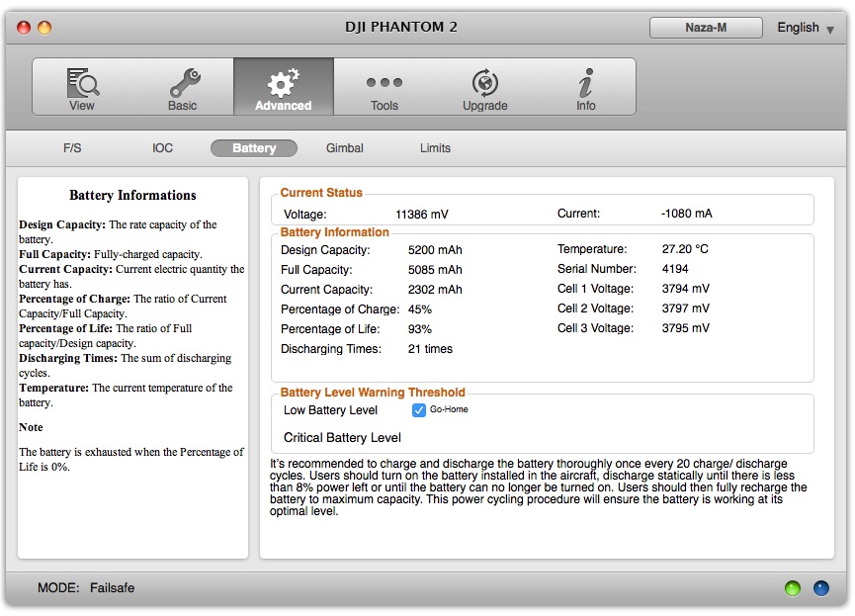The height and width of the screenshot is (616, 855).
Task: Click the Battery Information orange section heading
Action: [x=334, y=232]
